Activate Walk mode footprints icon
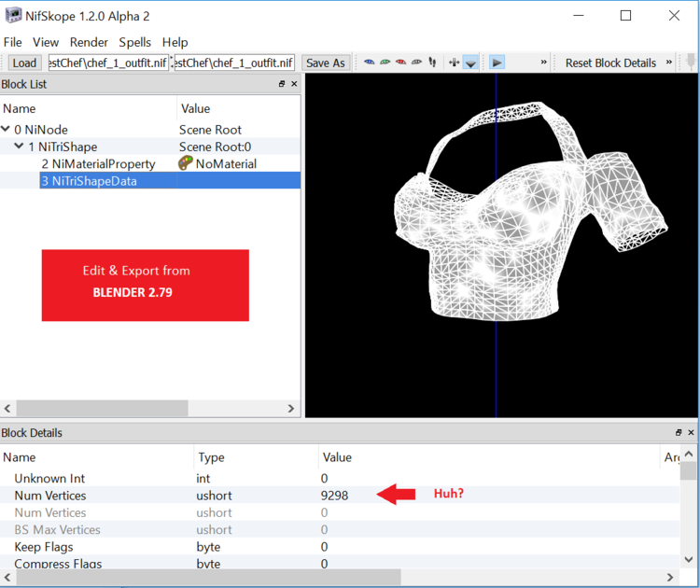The width and height of the screenshot is (700, 588). pyautogui.click(x=432, y=63)
